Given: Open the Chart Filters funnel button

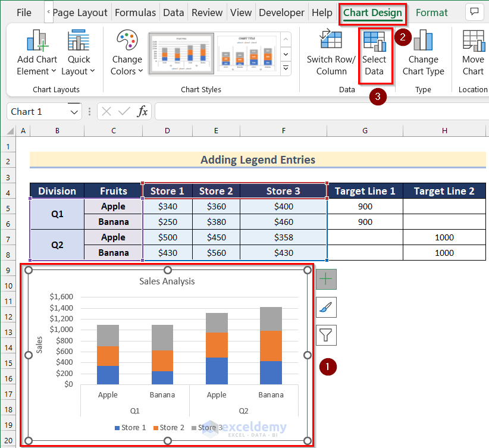Looking at the screenshot, I should click(326, 335).
